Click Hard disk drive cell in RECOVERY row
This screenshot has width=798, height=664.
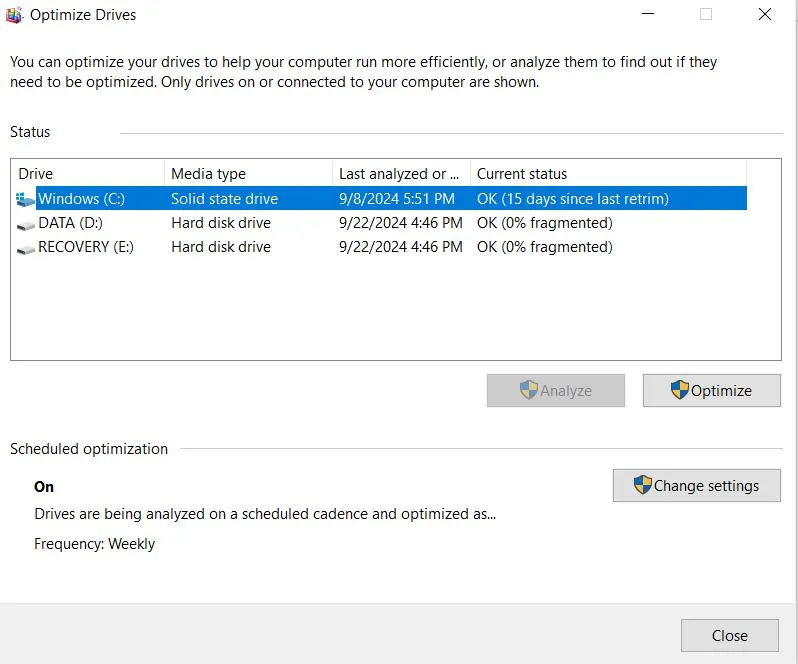click(221, 247)
